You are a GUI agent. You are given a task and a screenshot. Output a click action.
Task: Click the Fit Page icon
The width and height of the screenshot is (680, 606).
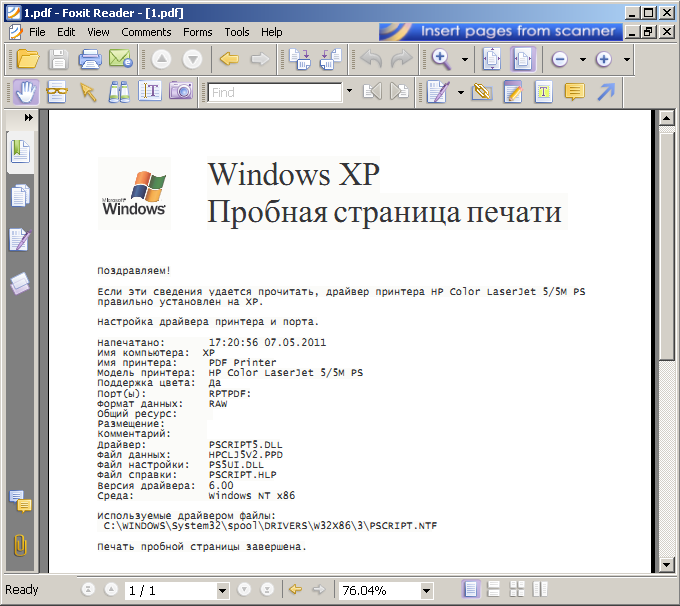click(x=492, y=59)
